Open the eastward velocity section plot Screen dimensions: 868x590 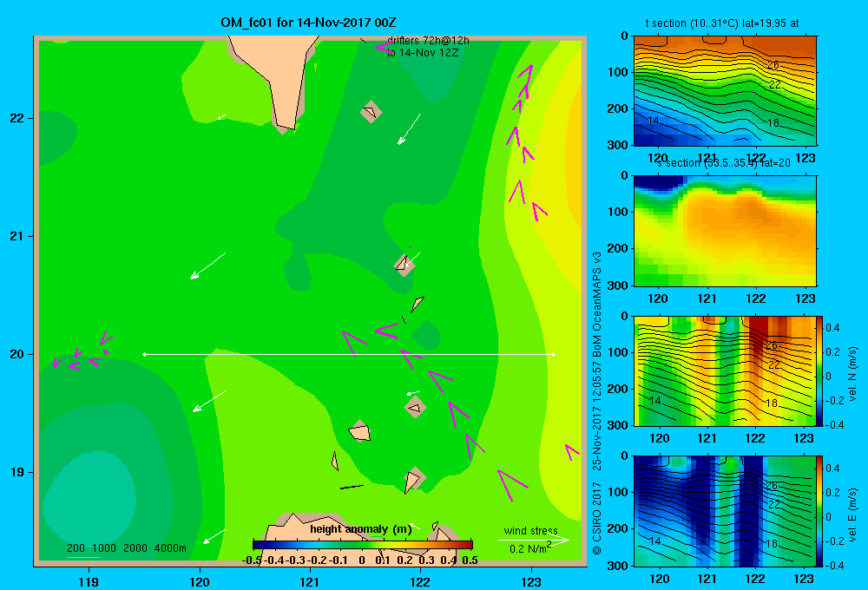tap(725, 511)
